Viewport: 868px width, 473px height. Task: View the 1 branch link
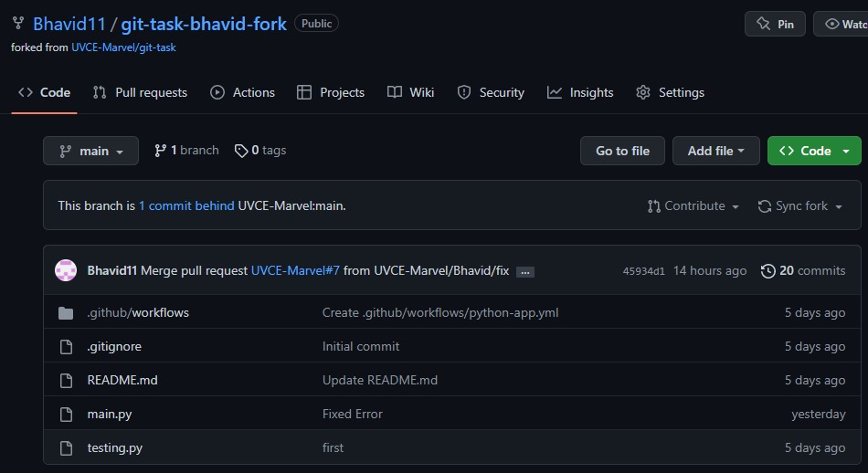pyautogui.click(x=186, y=151)
